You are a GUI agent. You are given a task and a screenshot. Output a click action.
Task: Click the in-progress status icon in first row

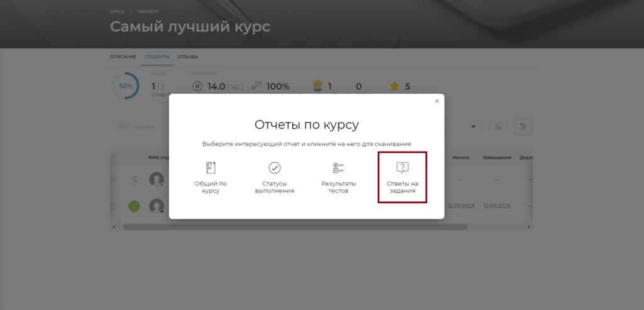[135, 179]
